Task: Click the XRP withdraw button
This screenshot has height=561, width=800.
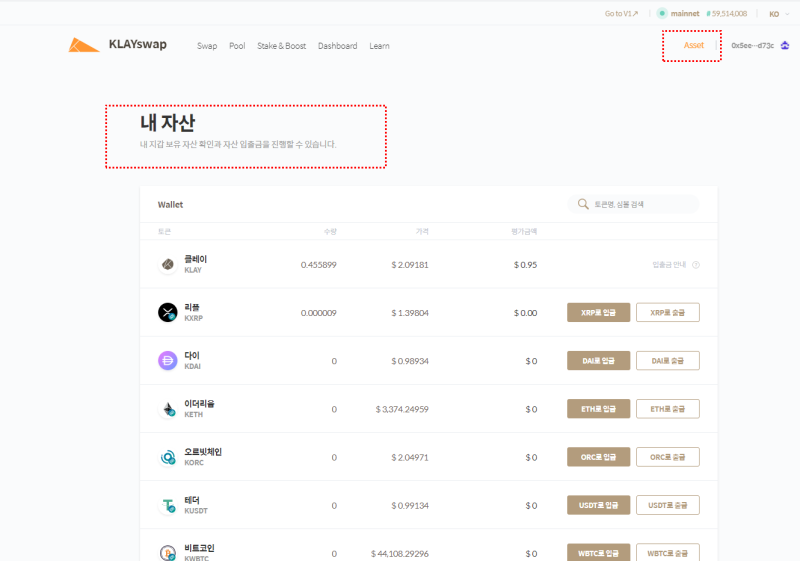Action: (668, 313)
